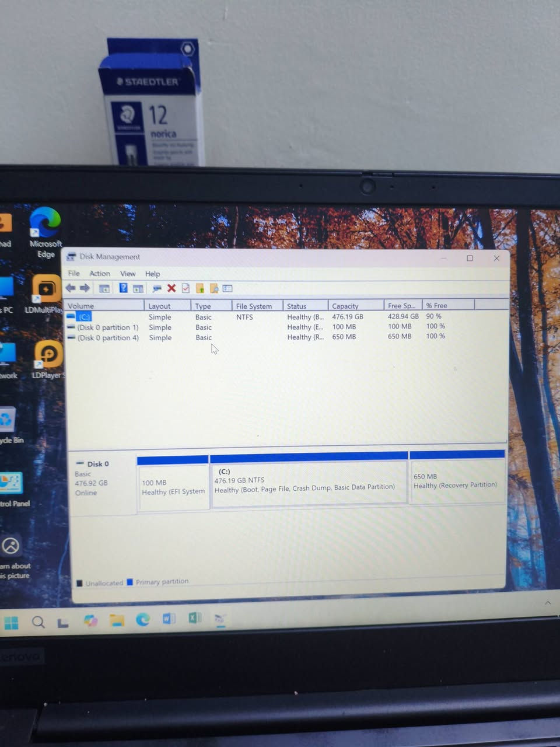Expand the system tray hidden icons chevron
This screenshot has width=560, height=747.
[548, 602]
